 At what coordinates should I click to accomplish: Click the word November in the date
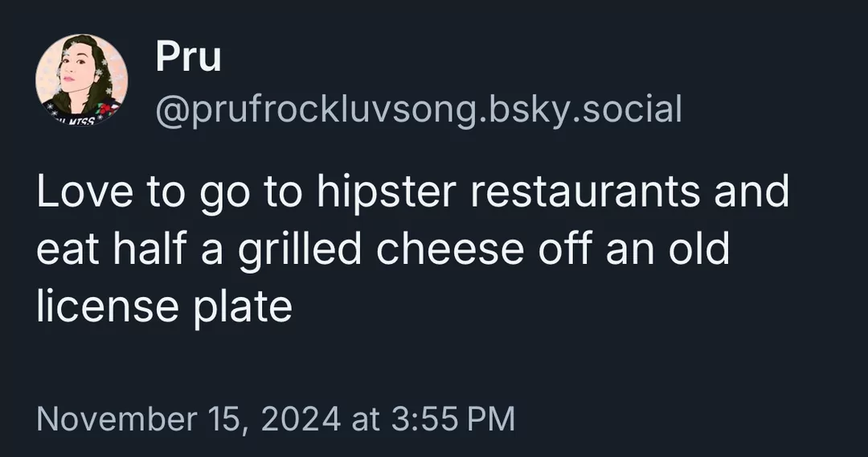click(121, 418)
